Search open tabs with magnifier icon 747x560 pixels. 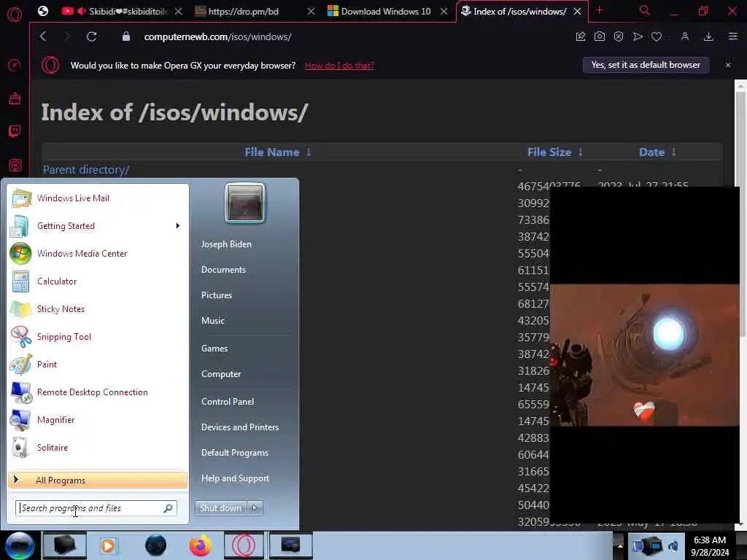click(x=644, y=10)
